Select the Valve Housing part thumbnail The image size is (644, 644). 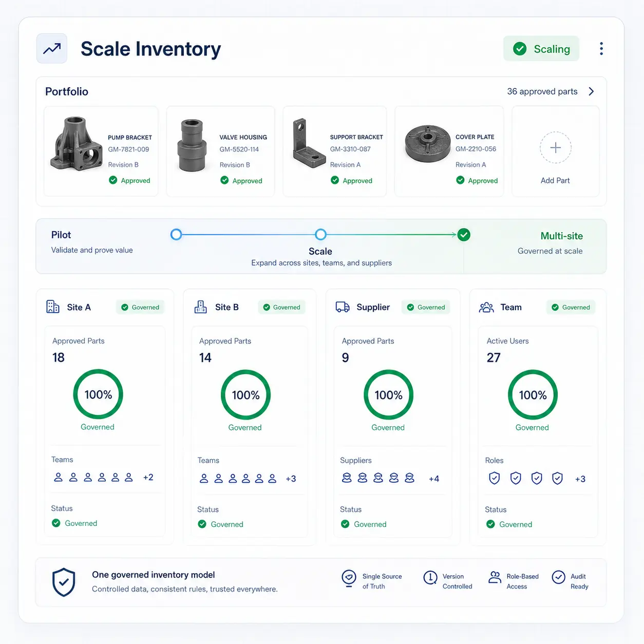[x=192, y=145]
